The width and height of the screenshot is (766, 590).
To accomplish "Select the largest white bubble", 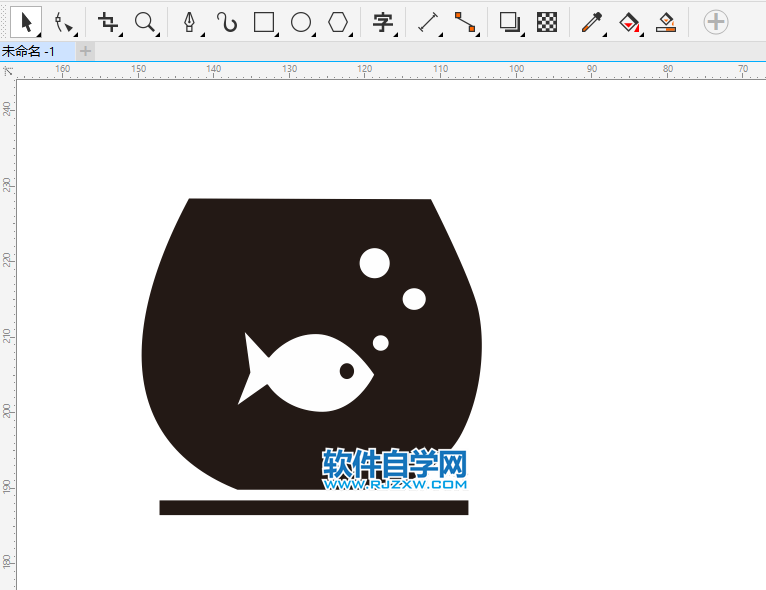I will pos(375,263).
